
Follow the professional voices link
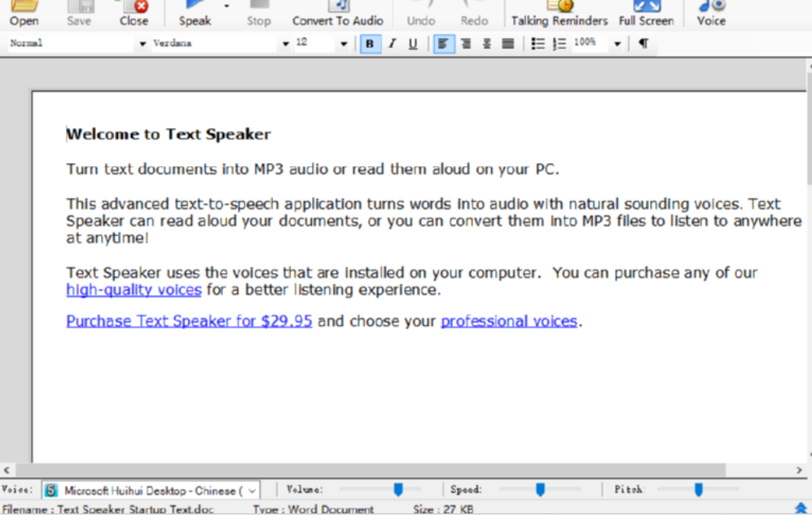(x=509, y=321)
